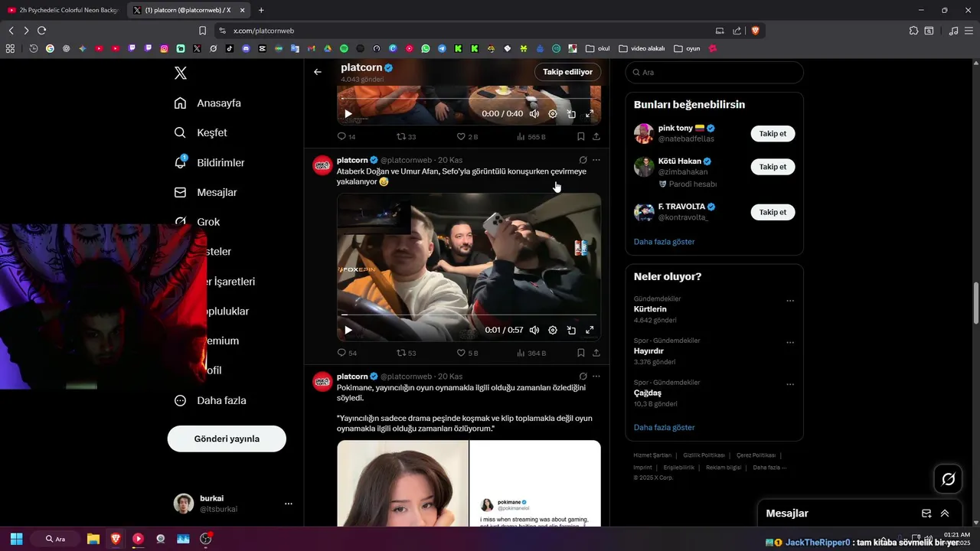
Task: Open settings gear on 0:57 video
Action: point(553,331)
